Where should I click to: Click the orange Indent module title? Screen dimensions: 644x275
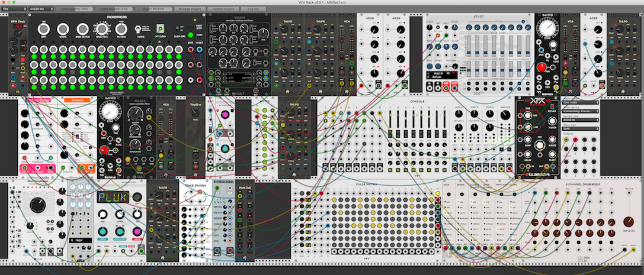(77, 99)
